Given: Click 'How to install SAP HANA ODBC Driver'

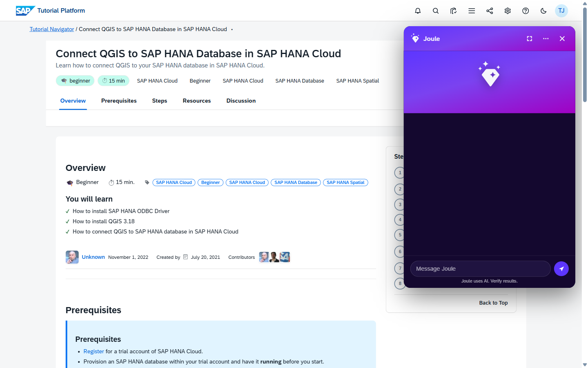Looking at the screenshot, I should click(121, 211).
